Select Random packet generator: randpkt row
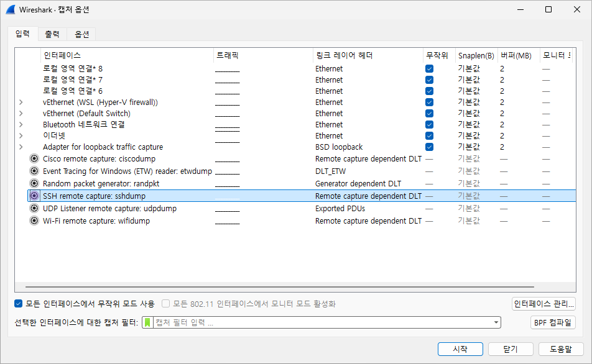This screenshot has height=364, width=592. click(295, 183)
